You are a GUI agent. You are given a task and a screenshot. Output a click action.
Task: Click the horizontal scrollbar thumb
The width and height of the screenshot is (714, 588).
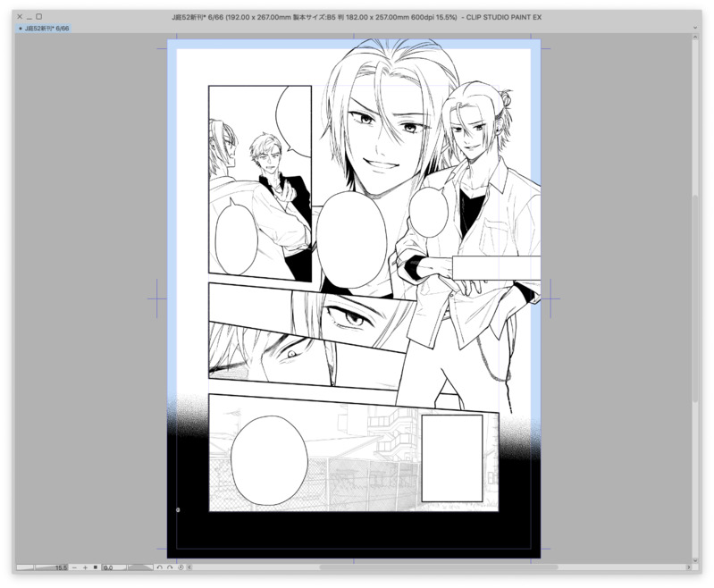(439, 567)
